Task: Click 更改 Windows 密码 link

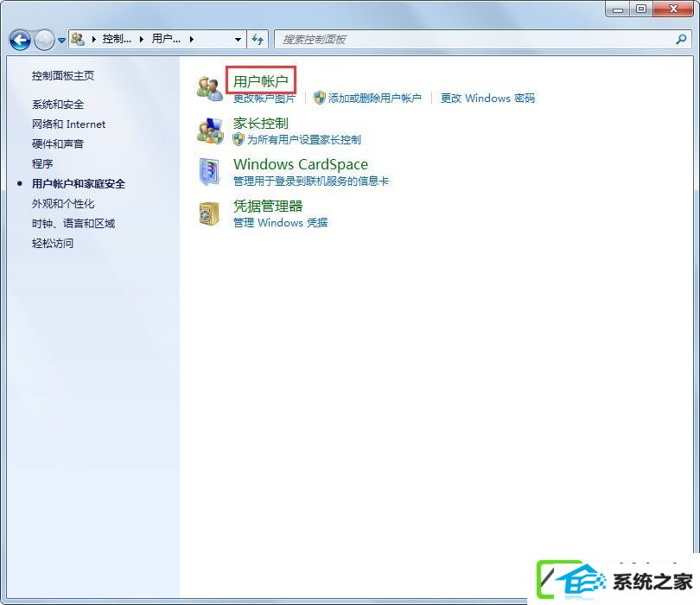Action: (487, 99)
